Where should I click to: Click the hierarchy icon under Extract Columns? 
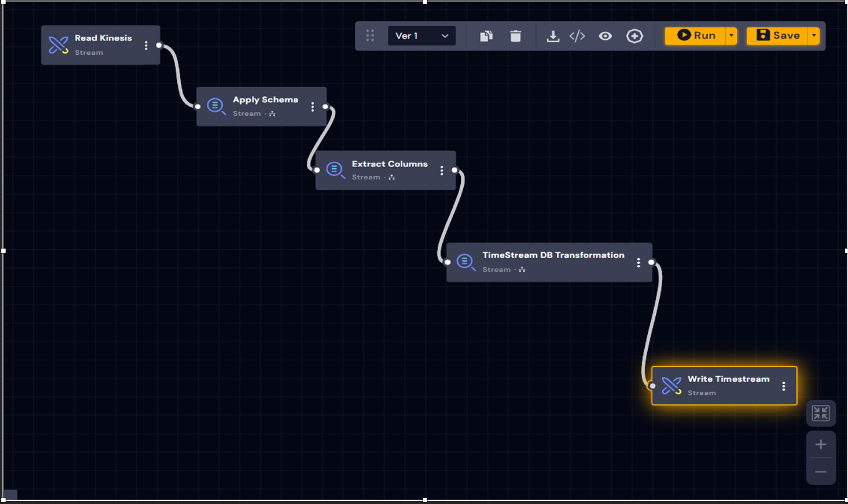(392, 178)
